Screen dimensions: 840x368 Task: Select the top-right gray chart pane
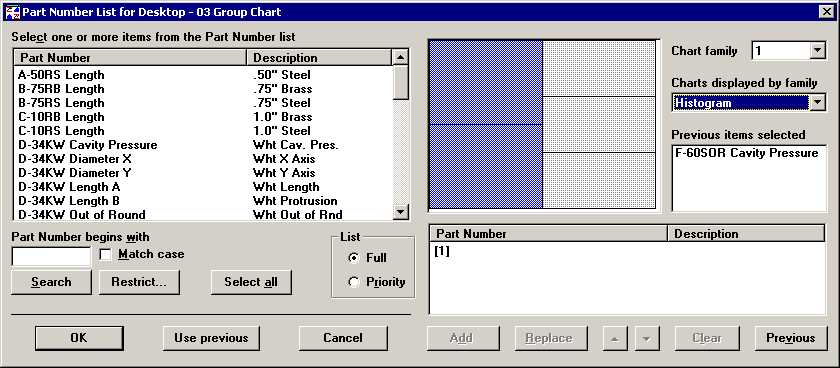(599, 69)
